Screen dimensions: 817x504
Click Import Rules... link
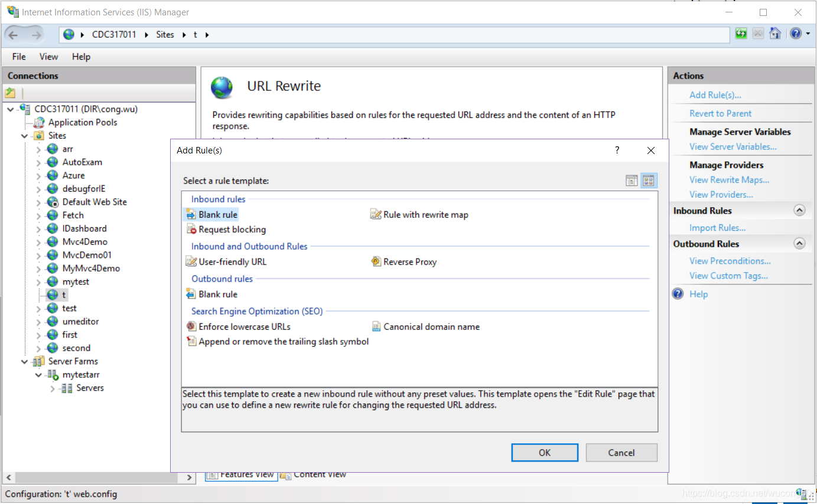tap(718, 228)
